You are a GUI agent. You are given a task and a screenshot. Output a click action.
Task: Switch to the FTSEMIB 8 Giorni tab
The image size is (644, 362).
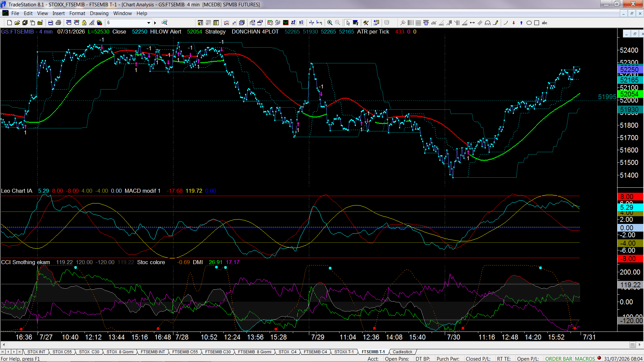(255, 352)
